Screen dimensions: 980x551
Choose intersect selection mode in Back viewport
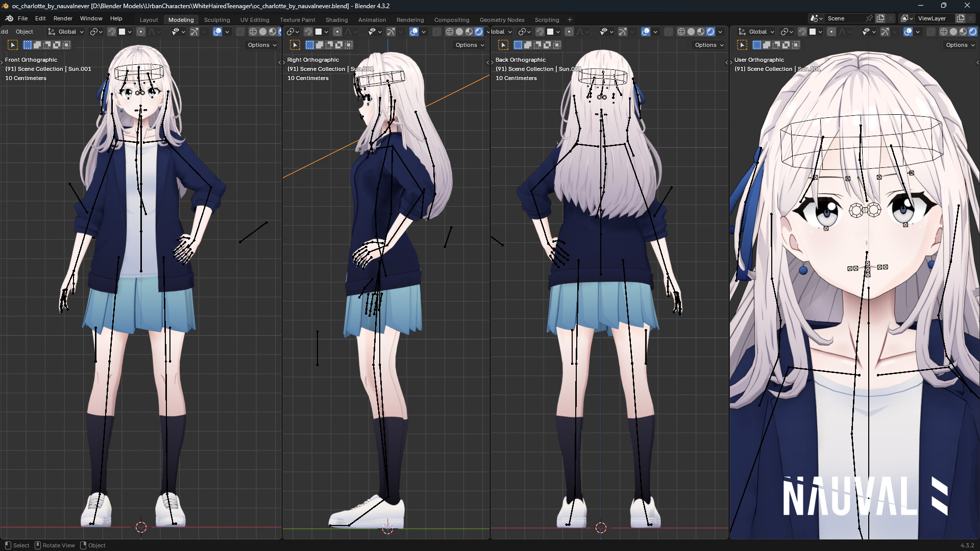pos(557,45)
